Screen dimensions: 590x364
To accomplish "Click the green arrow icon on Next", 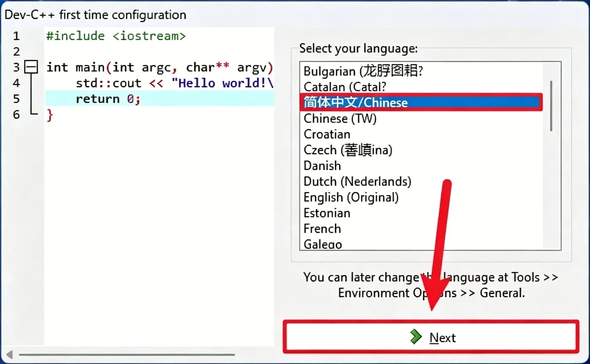I will pos(416,337).
